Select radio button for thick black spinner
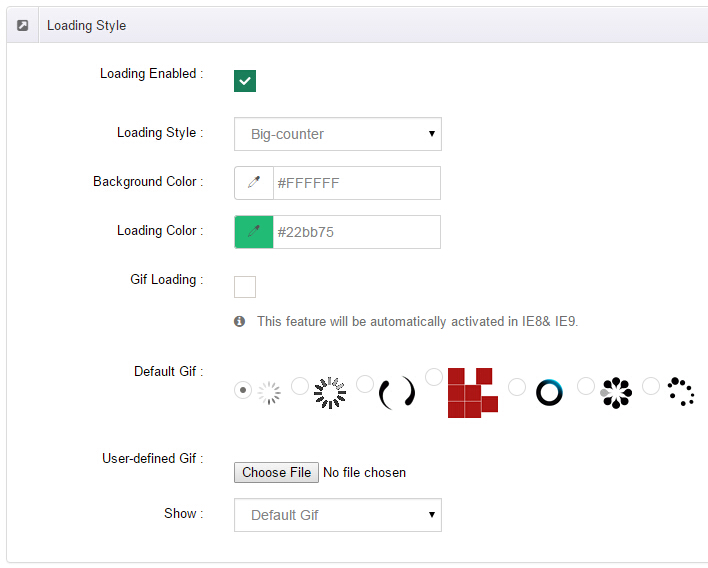This screenshot has width=708, height=568. pos(300,386)
